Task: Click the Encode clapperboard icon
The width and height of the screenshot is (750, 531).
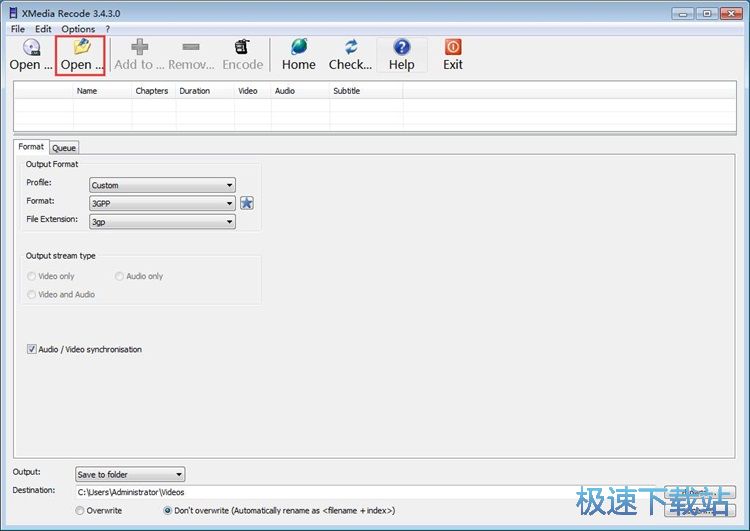Action: tap(242, 48)
